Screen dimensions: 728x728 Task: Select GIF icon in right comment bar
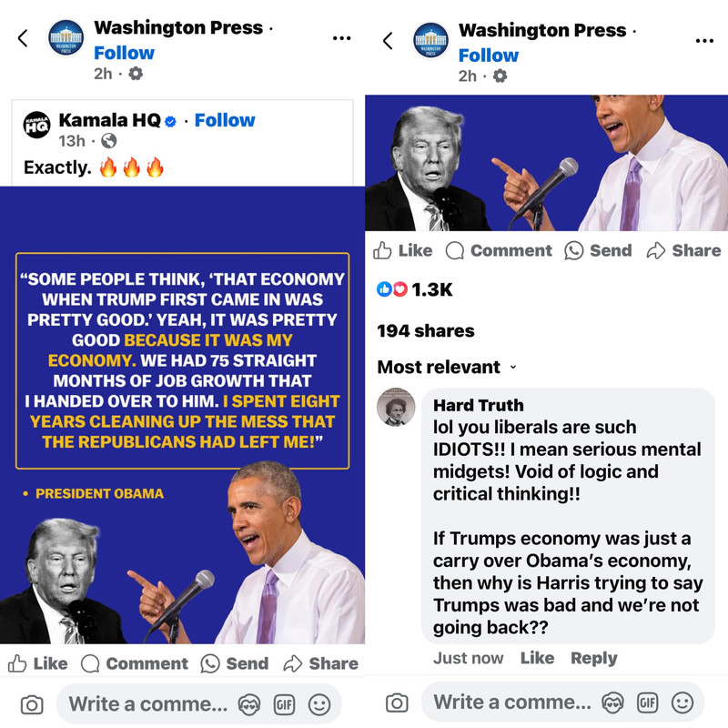[648, 703]
